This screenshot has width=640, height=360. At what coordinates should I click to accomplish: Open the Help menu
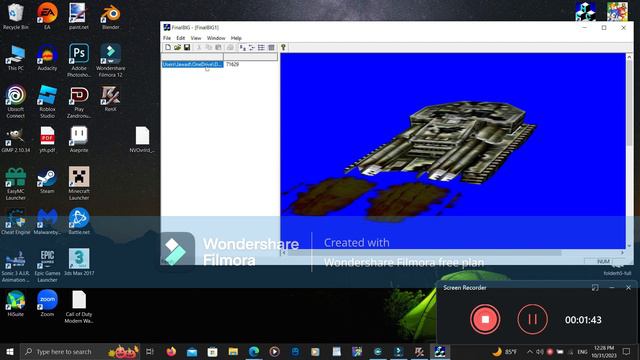pos(236,38)
